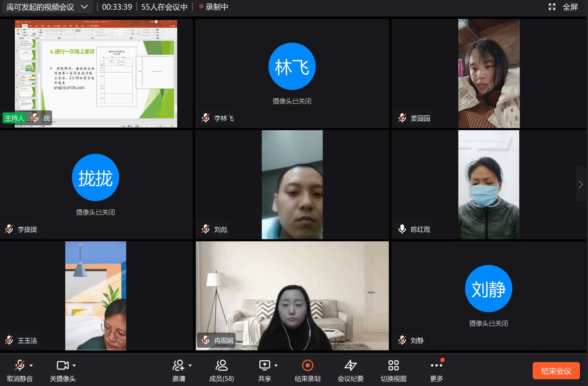
Task: Expand camera options arrow beside 关摄像头
Action: (x=74, y=365)
